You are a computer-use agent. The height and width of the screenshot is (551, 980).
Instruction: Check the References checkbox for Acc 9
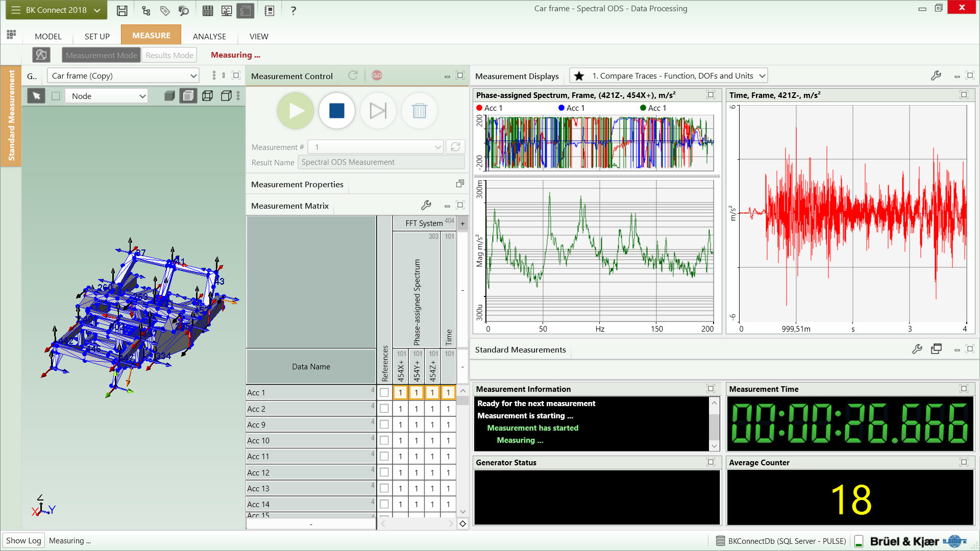coord(384,424)
